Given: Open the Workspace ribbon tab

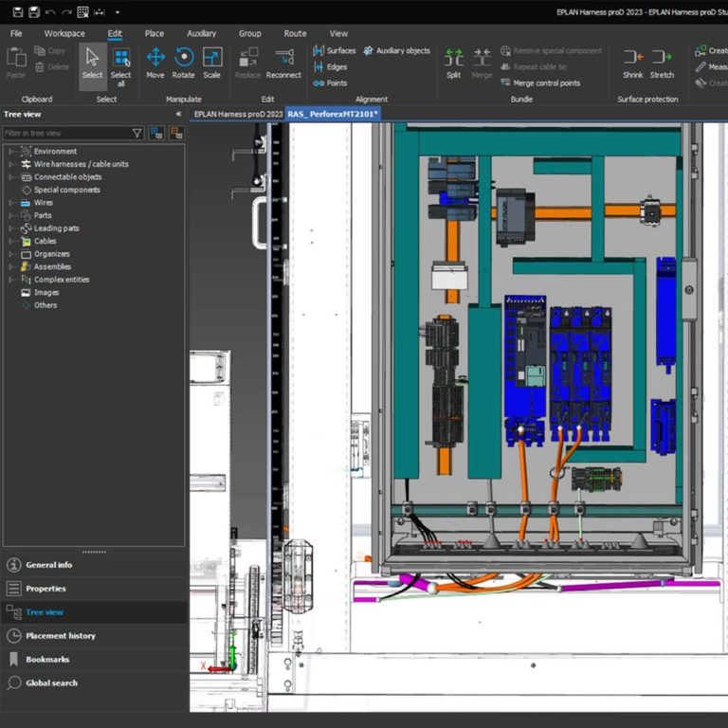Looking at the screenshot, I should 64,33.
